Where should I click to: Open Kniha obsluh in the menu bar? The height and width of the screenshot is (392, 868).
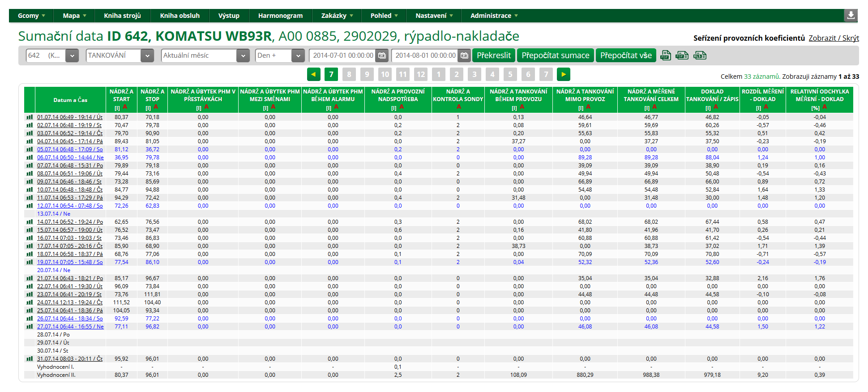coord(180,16)
